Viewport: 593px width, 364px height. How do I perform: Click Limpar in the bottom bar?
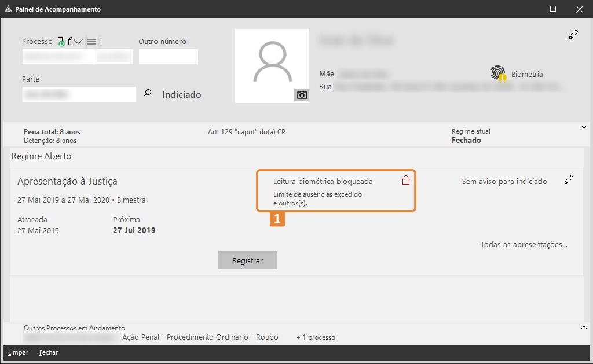tap(18, 352)
